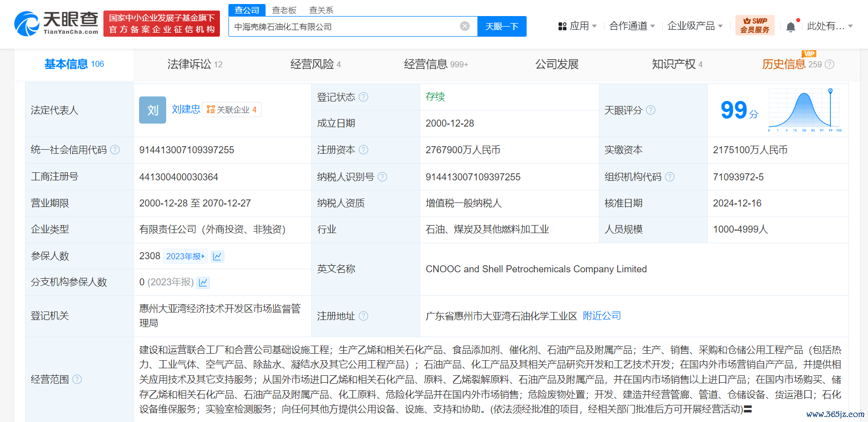Screen dimensions: 868x422
Task: Open the 经营信息 tab
Action: tap(436, 64)
